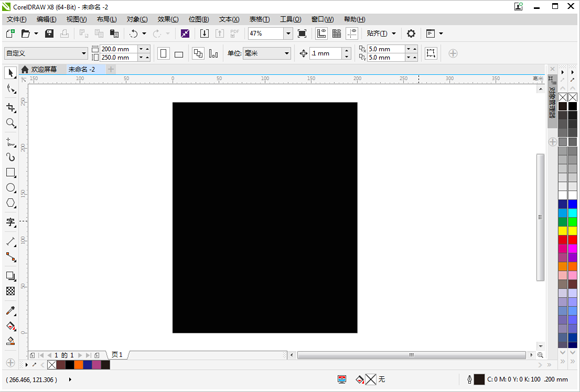Select the Zoom magnifier tool
The image size is (580, 392).
point(11,123)
